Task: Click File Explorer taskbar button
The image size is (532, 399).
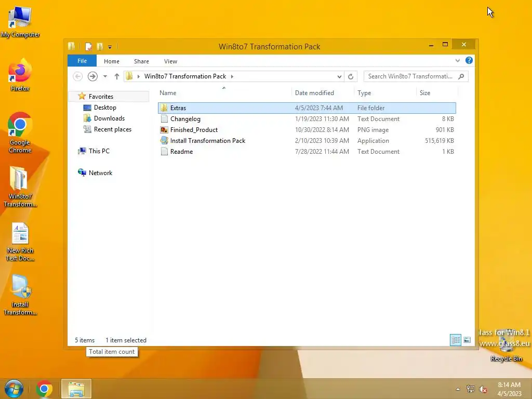Action: pos(76,389)
